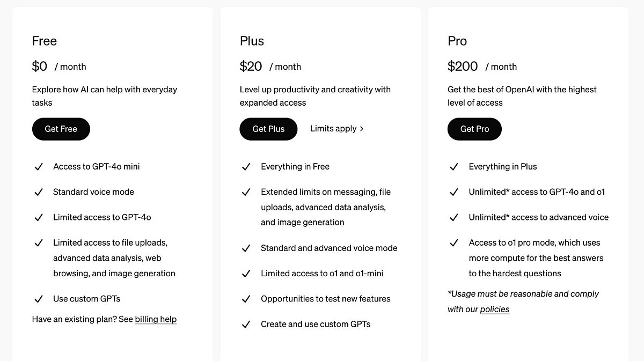Click the Plus plan $20 price

coord(251,67)
